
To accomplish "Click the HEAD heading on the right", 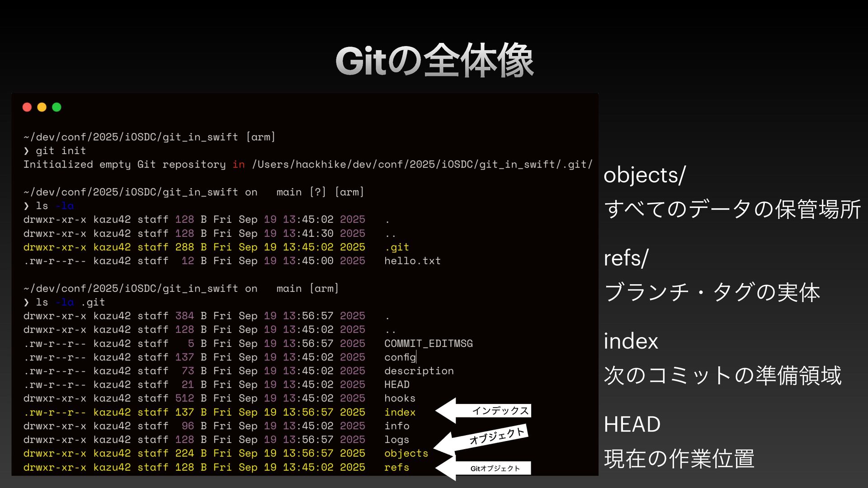I will coord(632,424).
